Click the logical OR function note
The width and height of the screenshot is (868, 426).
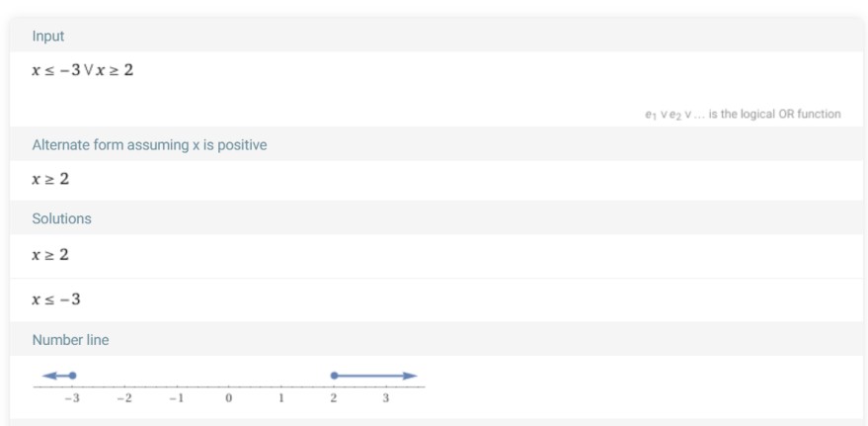pyautogui.click(x=743, y=114)
